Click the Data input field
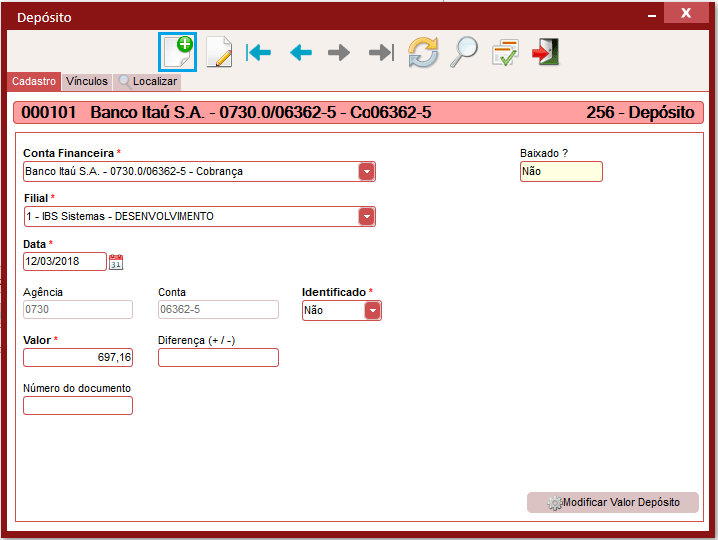Viewport: 718px width, 540px height. click(x=65, y=262)
